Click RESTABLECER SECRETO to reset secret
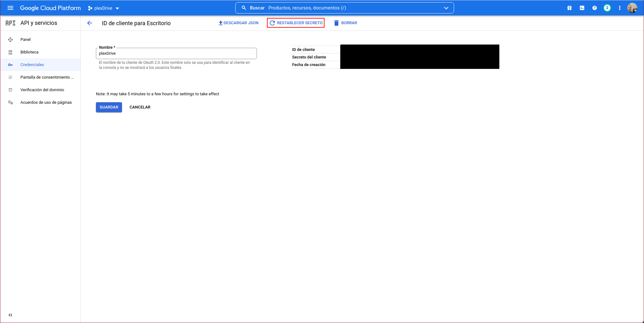Image resolution: width=644 pixels, height=323 pixels. click(x=296, y=23)
